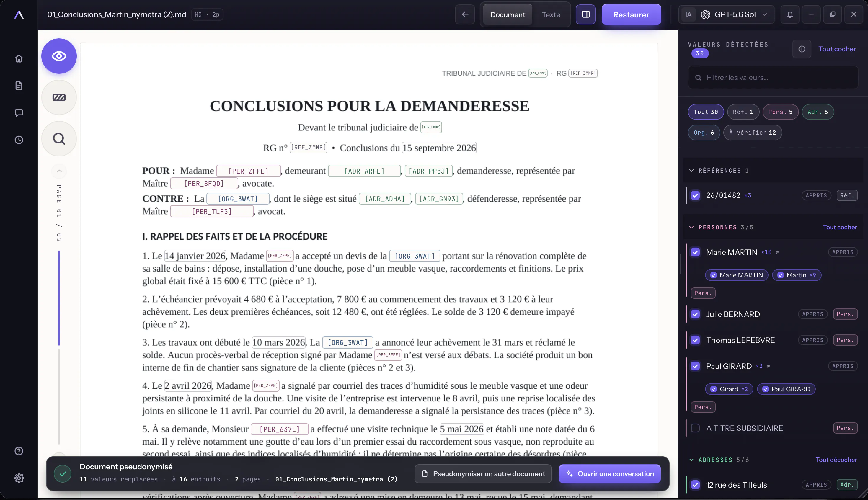Toggle the Martin ×9 variant chip
The height and width of the screenshot is (500, 868).
click(x=797, y=275)
